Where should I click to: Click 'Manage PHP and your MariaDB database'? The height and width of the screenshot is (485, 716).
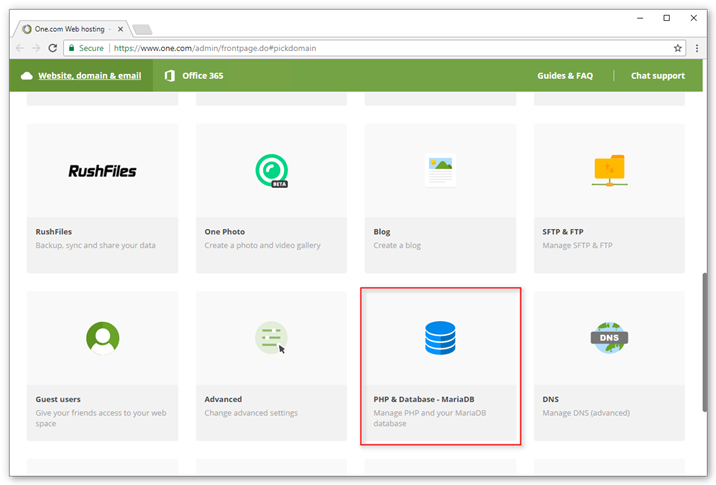430,418
